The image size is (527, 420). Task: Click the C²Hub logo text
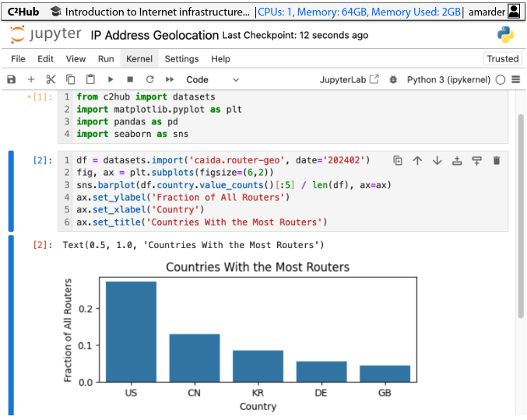pyautogui.click(x=23, y=12)
